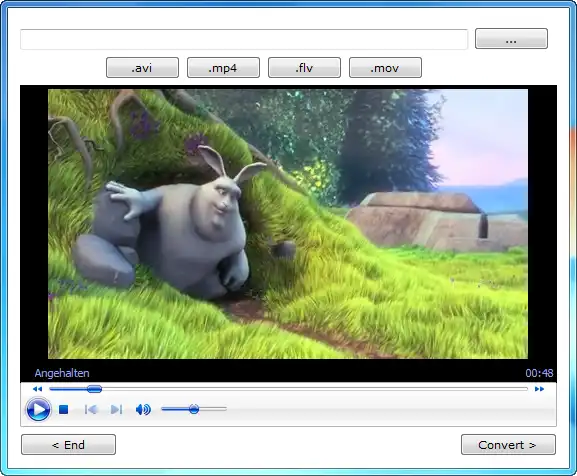Image resolution: width=577 pixels, height=476 pixels.
Task: Click the seek bar knob
Action: tap(94, 389)
